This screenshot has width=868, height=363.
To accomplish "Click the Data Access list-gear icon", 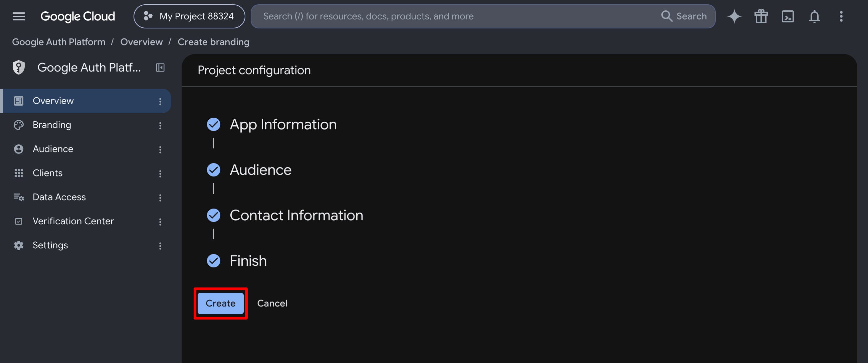I will pyautogui.click(x=19, y=197).
